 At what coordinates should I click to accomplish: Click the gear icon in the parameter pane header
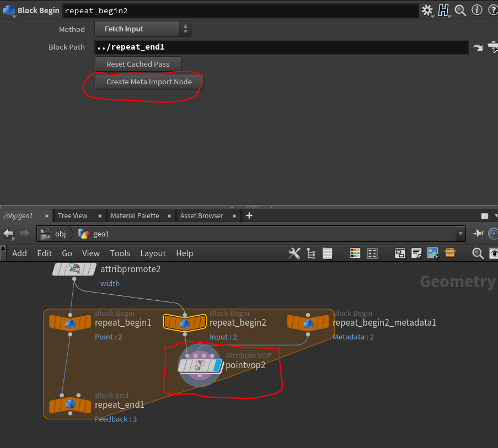click(x=427, y=10)
